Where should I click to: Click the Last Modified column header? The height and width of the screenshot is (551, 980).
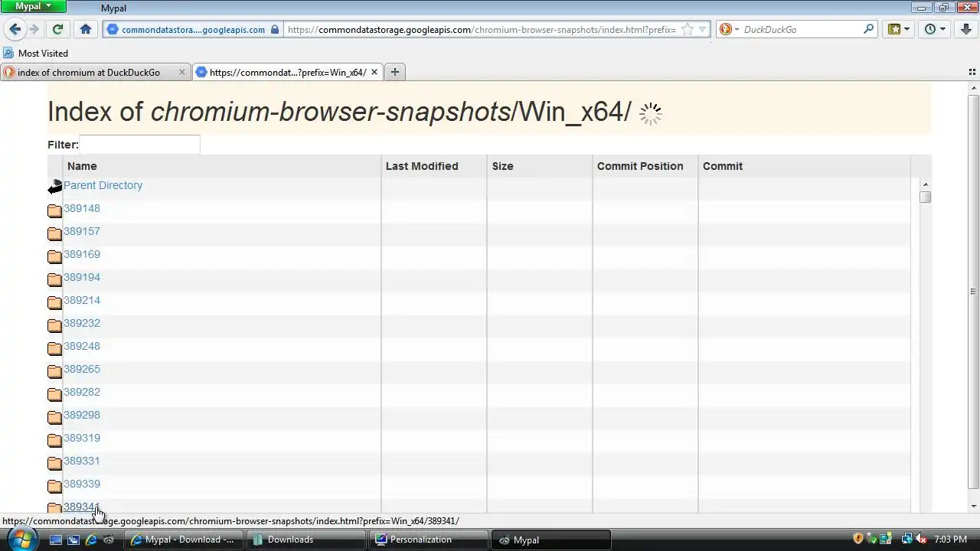coord(434,166)
